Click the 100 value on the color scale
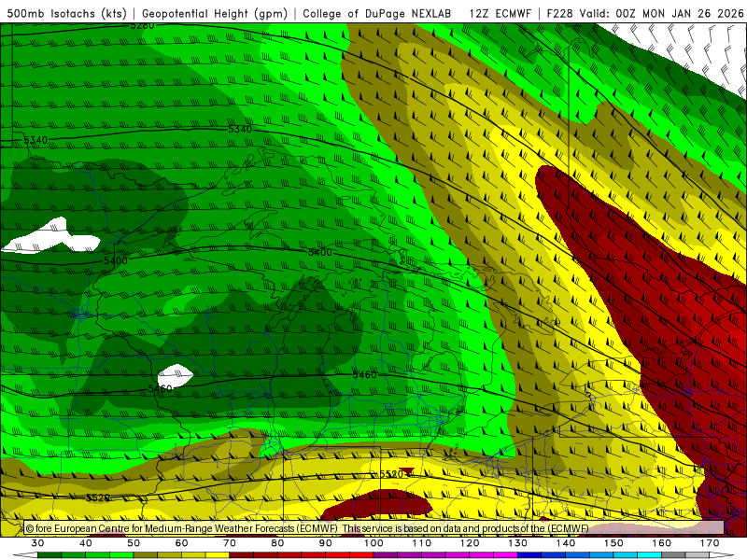Image resolution: width=747 pixels, height=560 pixels. [373, 543]
